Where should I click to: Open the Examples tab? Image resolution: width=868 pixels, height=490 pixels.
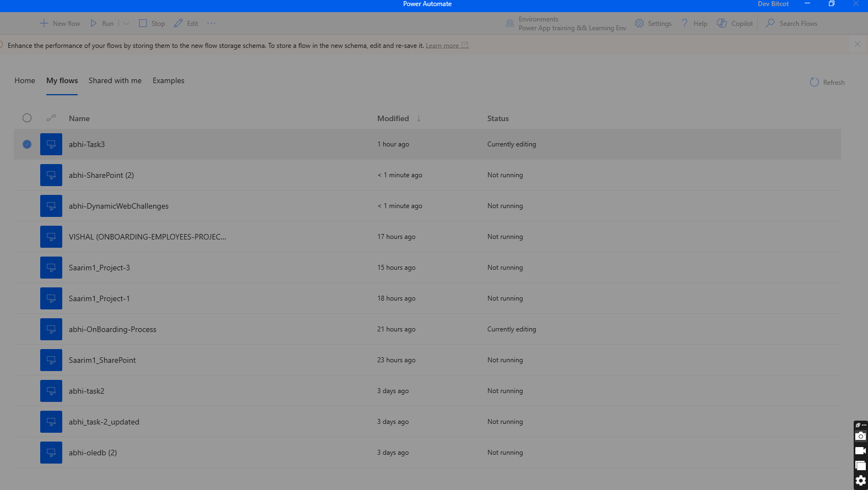tap(169, 80)
